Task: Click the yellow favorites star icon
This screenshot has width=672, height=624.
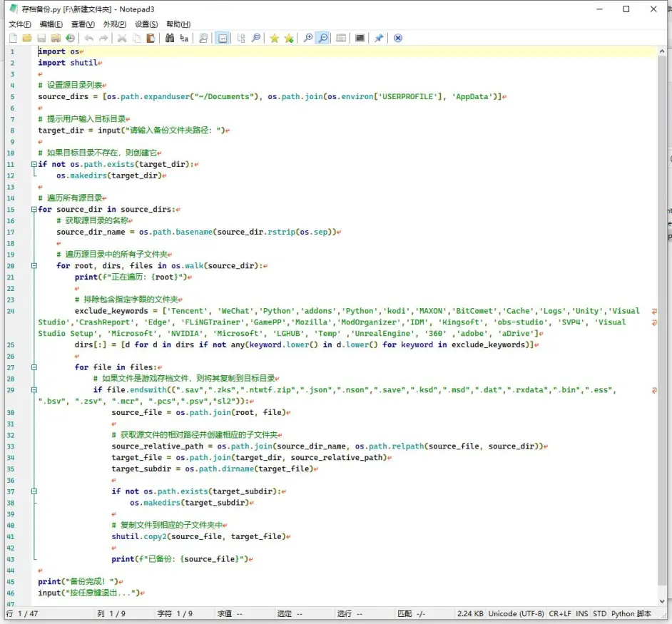Action: click(274, 38)
